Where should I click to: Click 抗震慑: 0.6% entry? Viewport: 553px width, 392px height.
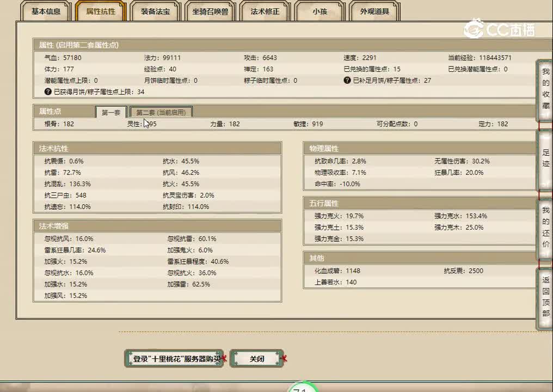click(x=64, y=161)
